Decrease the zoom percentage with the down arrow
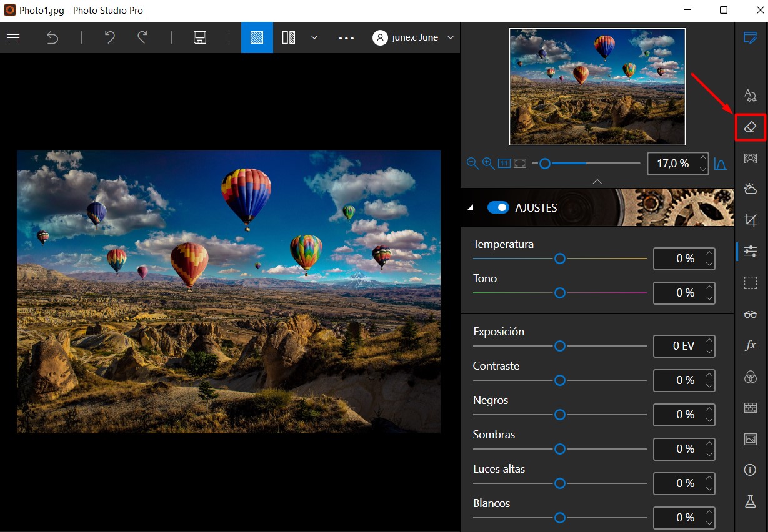Viewport: 768px width, 532px height. (x=703, y=169)
